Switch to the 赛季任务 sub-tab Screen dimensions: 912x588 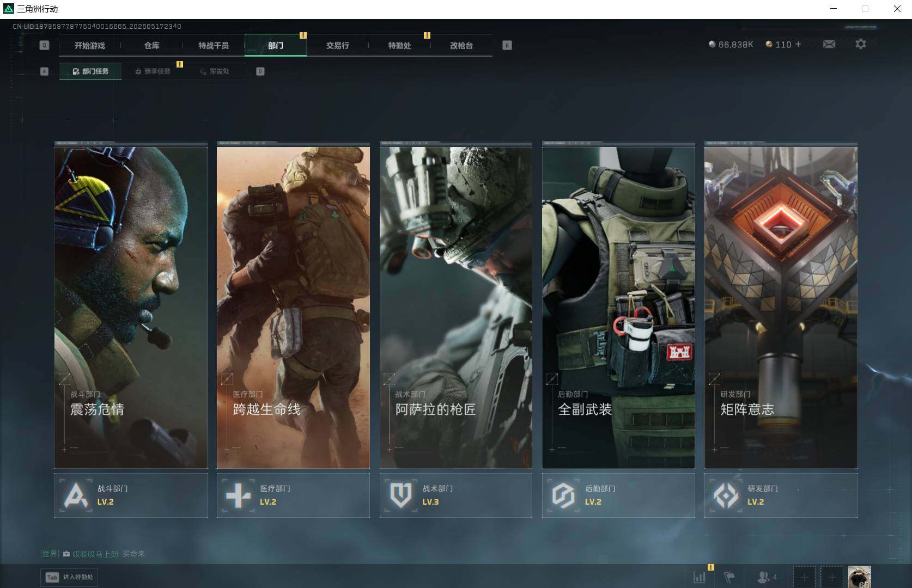point(153,71)
